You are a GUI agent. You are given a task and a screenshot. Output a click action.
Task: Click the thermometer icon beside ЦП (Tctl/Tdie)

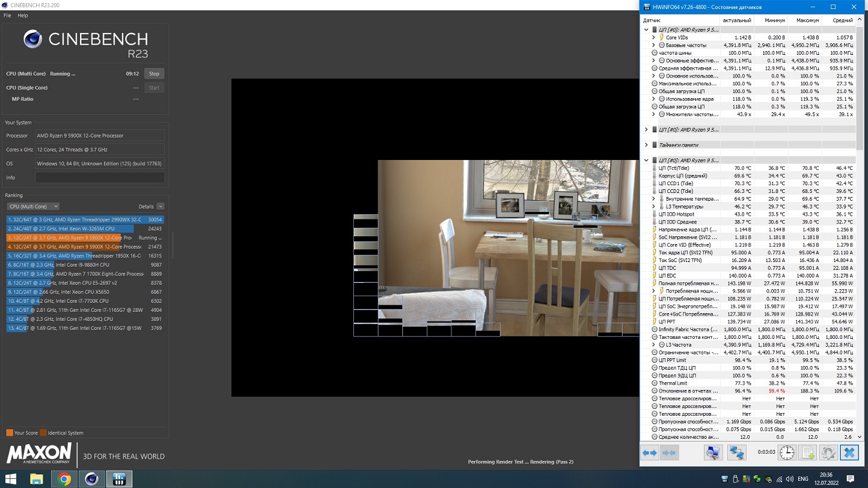(x=654, y=168)
